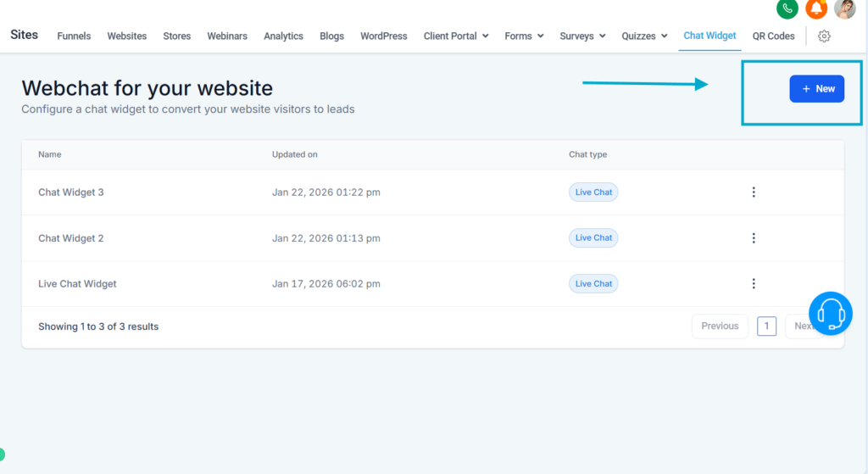Select page 1 in pagination
Screen dimensions: 868x474
[x=766, y=326]
